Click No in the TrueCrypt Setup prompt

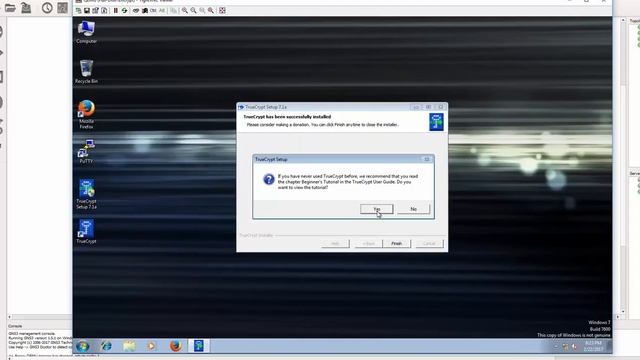pos(413,209)
